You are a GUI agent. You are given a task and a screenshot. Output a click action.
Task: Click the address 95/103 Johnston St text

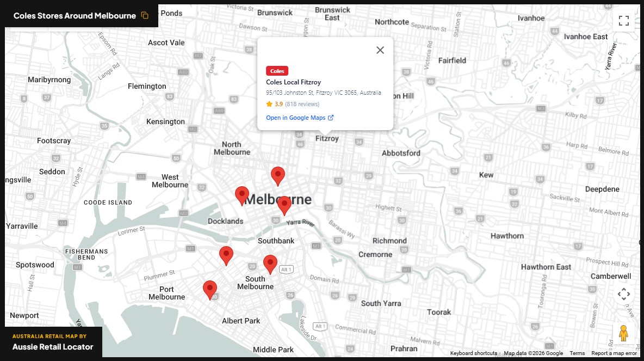pos(323,93)
